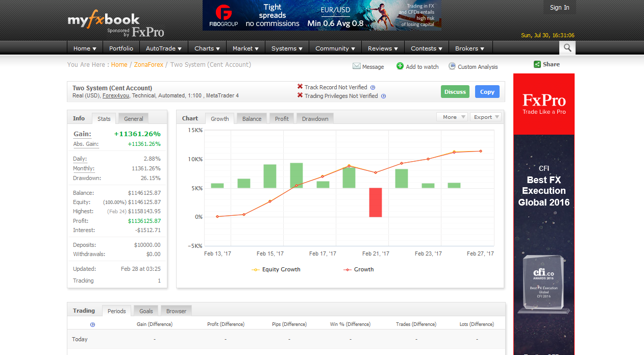The width and height of the screenshot is (644, 355).
Task: Click the Custom Analysis link
Action: click(x=478, y=67)
